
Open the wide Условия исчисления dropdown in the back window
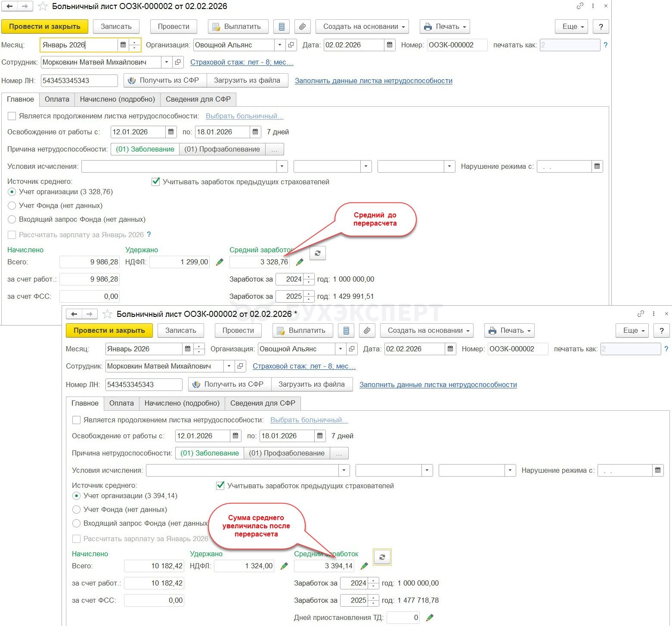(282, 166)
